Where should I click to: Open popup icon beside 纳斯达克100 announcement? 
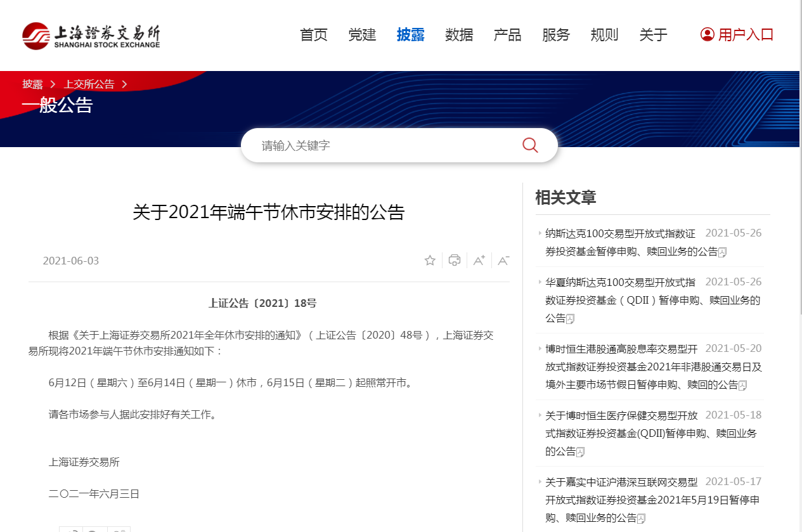723,252
